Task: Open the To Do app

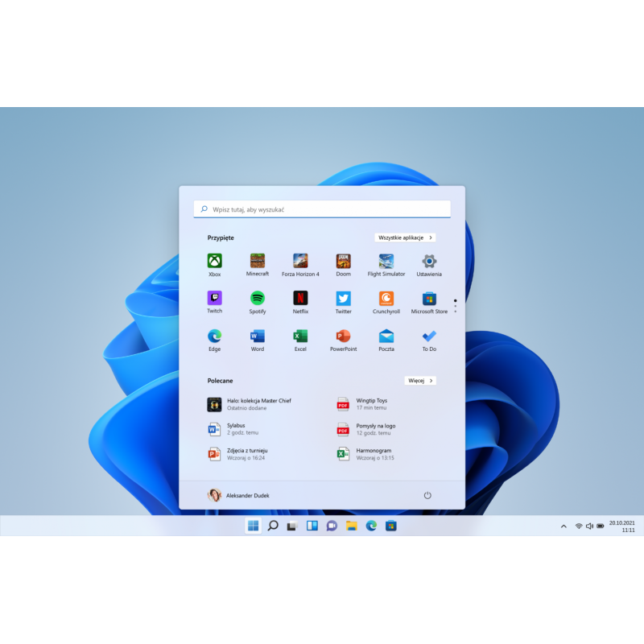Action: [429, 340]
